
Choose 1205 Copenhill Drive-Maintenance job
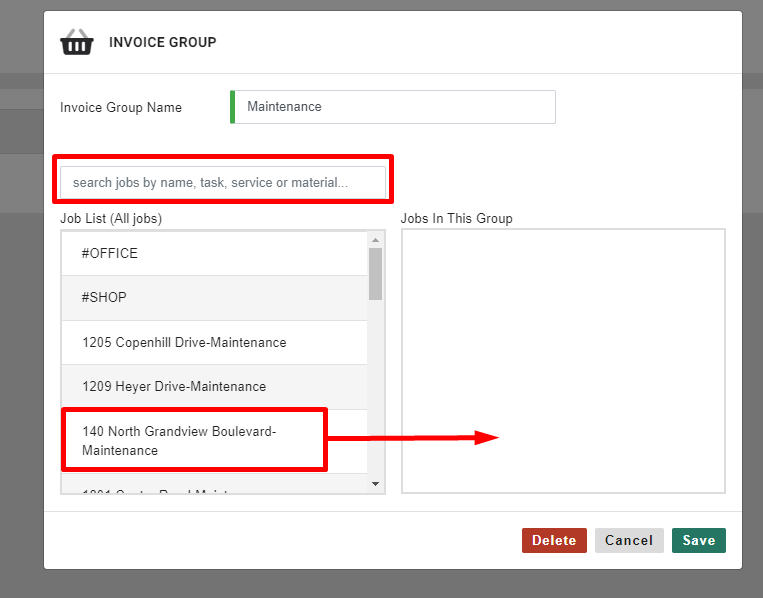(x=215, y=343)
